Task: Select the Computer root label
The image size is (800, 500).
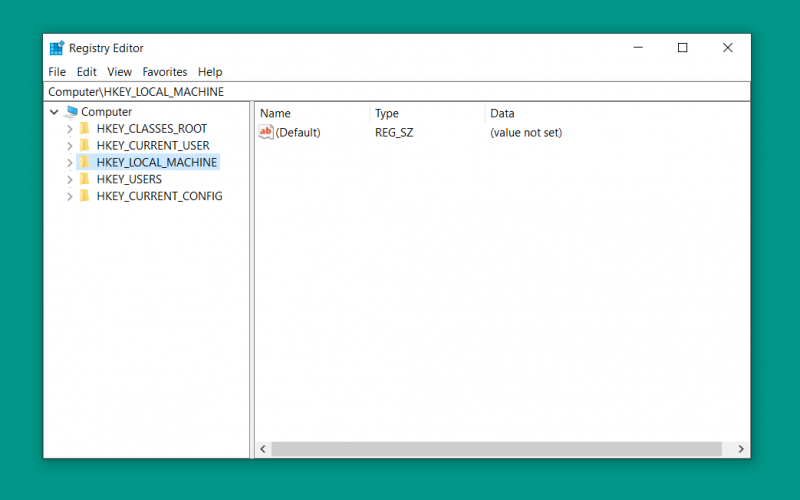Action: (x=106, y=112)
